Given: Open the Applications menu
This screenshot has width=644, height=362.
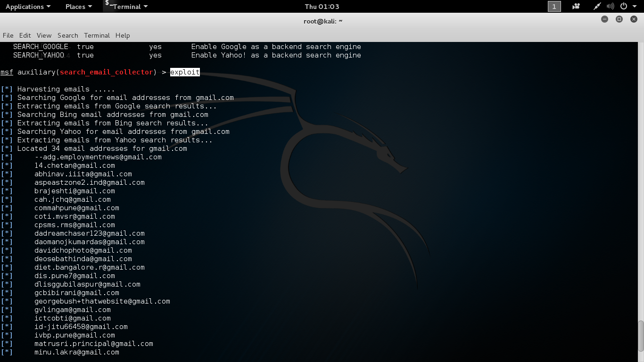Looking at the screenshot, I should [28, 7].
